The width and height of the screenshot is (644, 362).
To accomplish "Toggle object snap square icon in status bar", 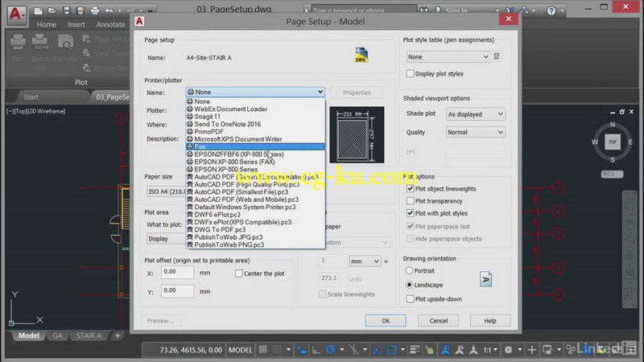I will coord(392,350).
